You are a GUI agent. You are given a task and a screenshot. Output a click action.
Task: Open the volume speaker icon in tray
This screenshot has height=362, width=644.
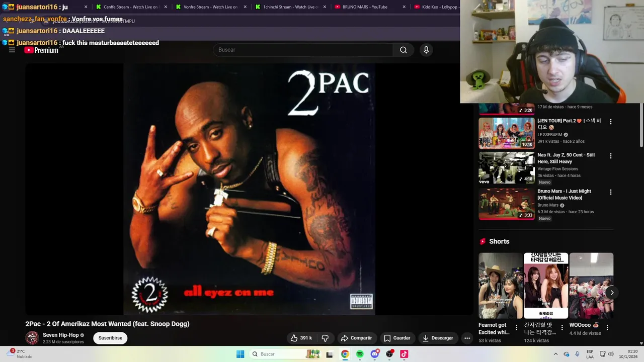(610, 354)
